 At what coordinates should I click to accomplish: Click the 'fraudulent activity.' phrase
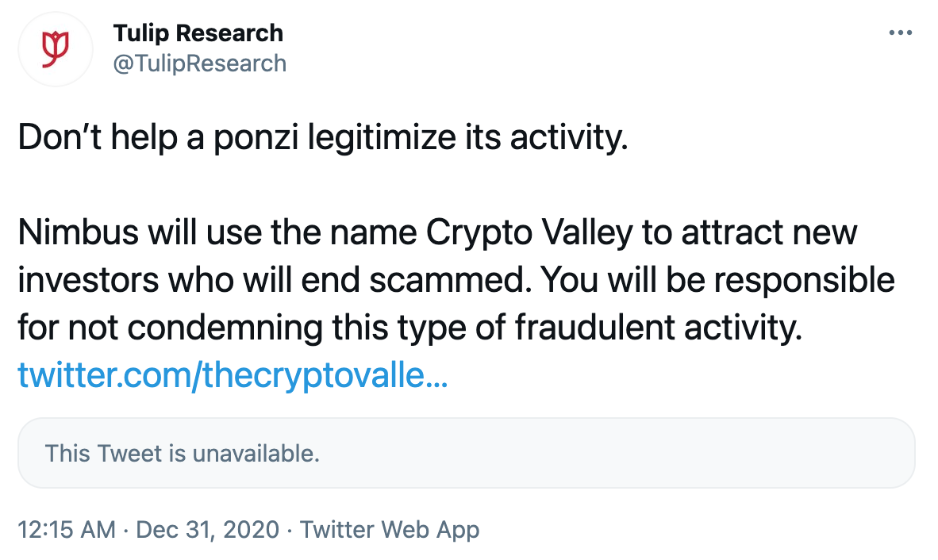(658, 328)
